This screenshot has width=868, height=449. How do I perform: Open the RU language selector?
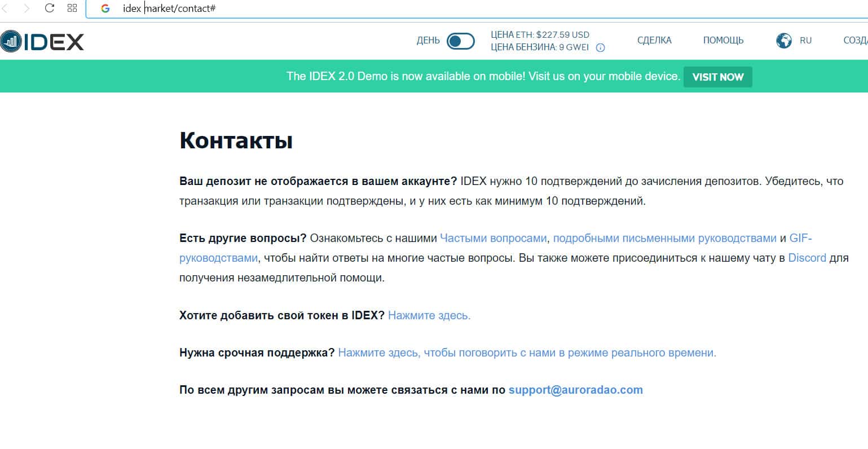pos(805,41)
